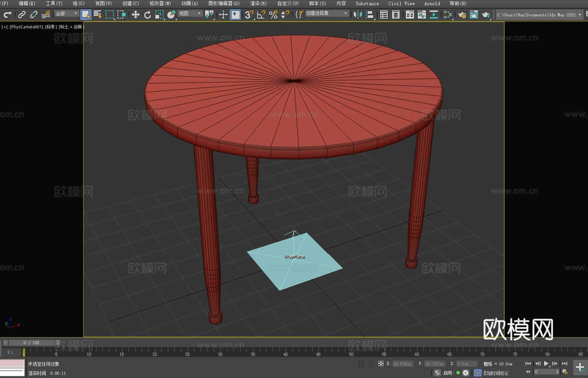Image resolution: width=588 pixels, height=378 pixels.
Task: Click Use Pivot Point Center icon
Action: 209,14
